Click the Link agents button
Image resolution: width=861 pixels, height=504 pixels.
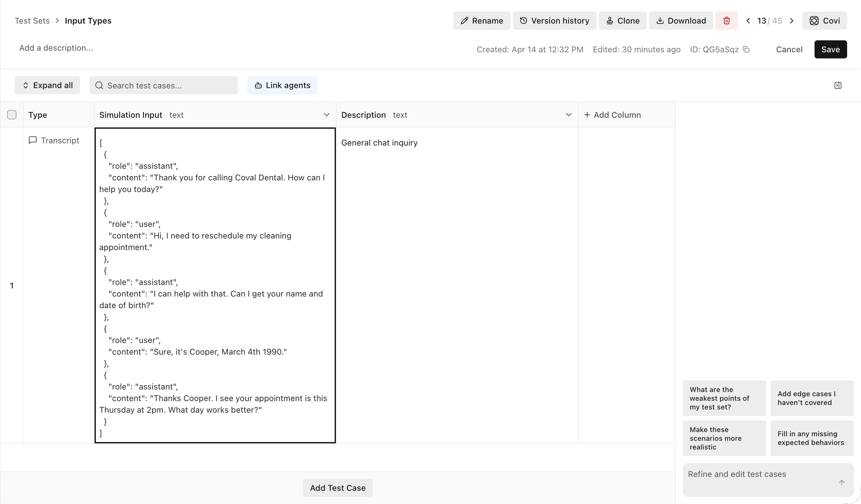(x=282, y=85)
